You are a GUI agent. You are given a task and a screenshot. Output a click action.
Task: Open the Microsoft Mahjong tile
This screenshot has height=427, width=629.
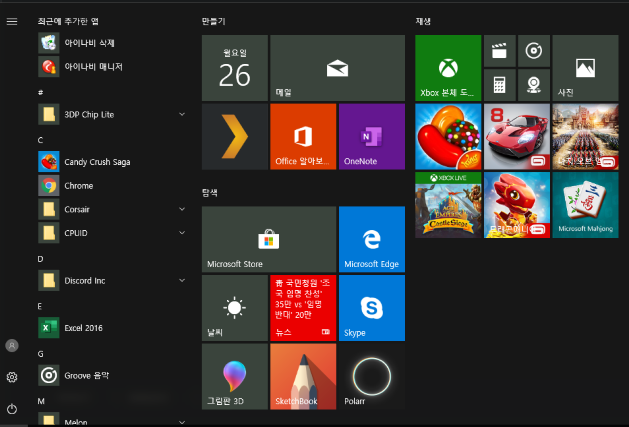[x=585, y=205]
